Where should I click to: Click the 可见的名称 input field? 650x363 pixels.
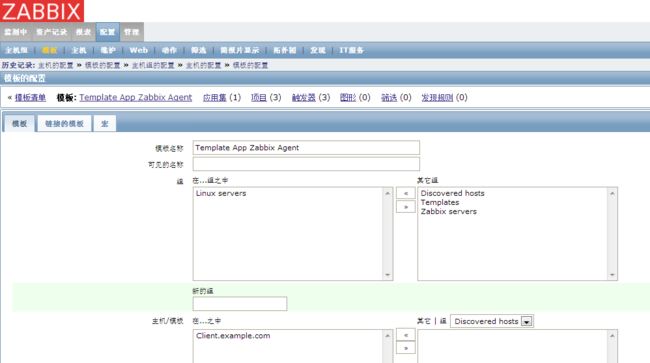(306, 164)
